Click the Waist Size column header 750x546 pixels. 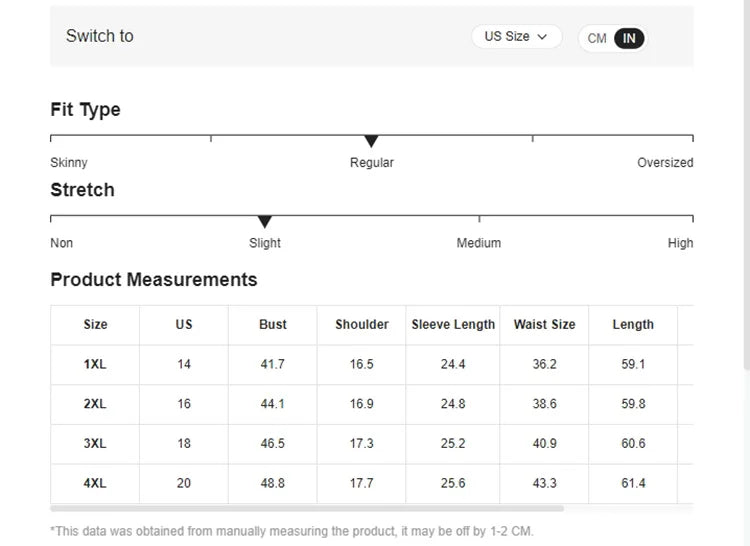point(544,325)
